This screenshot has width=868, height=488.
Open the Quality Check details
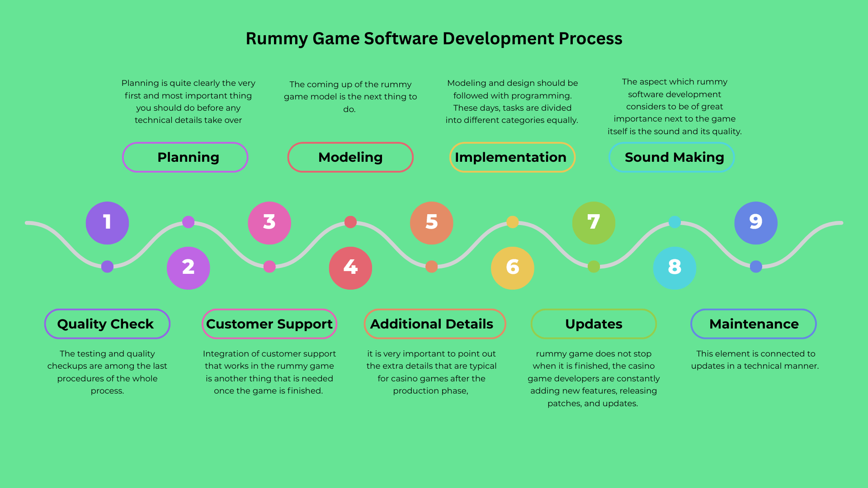pos(107,324)
